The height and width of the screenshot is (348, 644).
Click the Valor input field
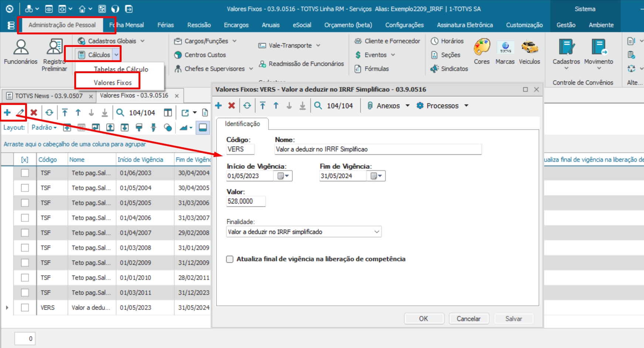coord(245,201)
